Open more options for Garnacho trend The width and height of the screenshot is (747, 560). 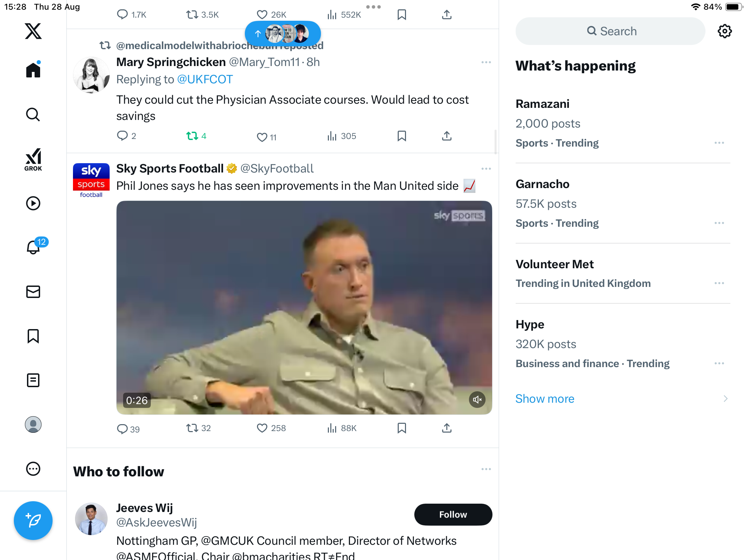point(719,223)
